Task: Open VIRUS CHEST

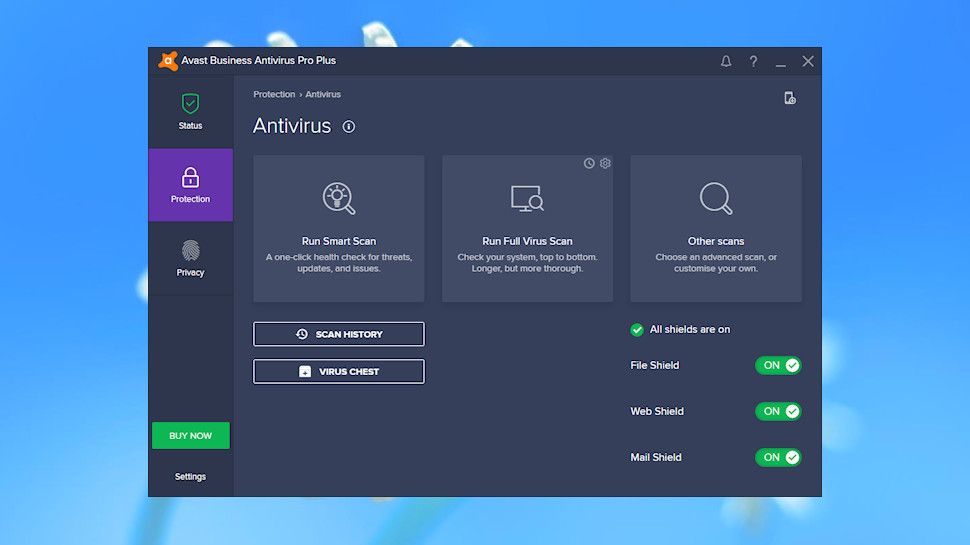Action: click(339, 371)
